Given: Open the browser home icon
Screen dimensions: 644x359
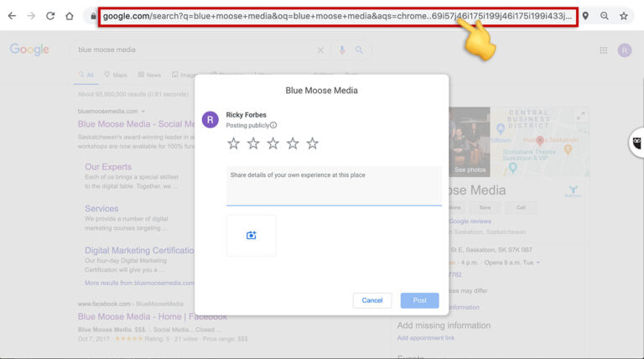Looking at the screenshot, I should 70,16.
